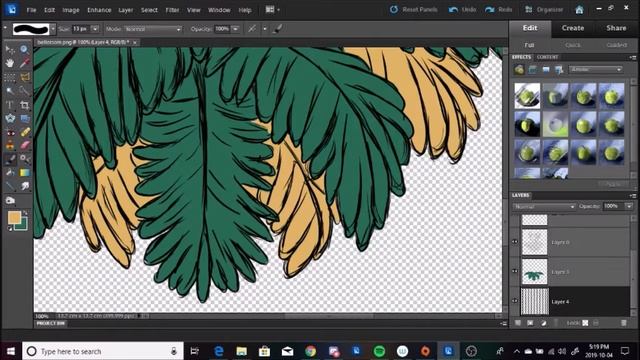
Task: Delete layer with trash icon
Action: click(x=624, y=323)
